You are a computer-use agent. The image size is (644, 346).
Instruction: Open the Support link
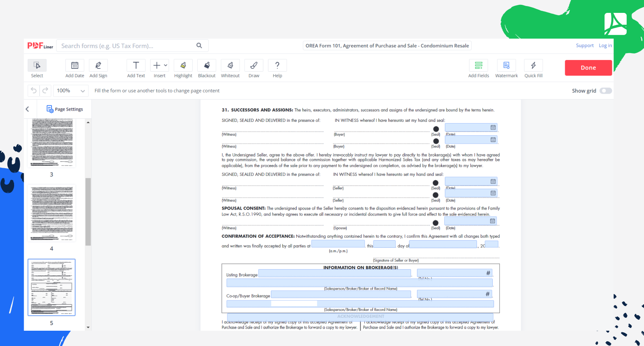click(584, 45)
